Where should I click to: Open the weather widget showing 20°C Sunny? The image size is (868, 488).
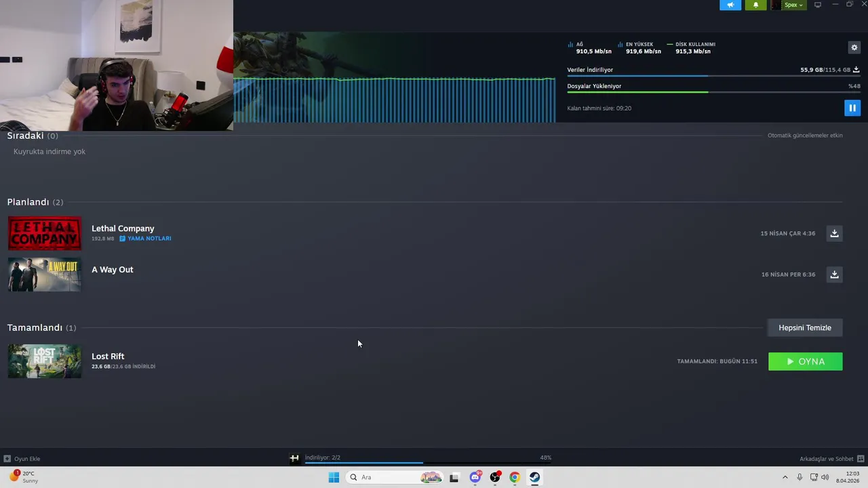pyautogui.click(x=24, y=477)
